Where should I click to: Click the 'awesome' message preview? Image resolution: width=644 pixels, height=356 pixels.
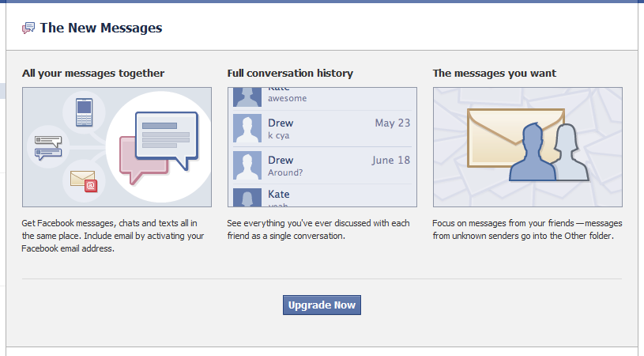click(x=288, y=98)
